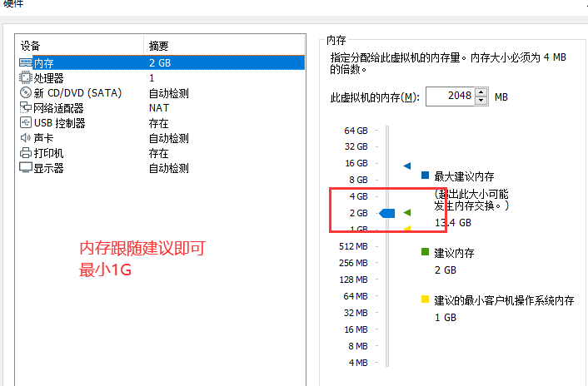The height and width of the screenshot is (386, 588).
Task: Click the blue 最大建议内存 legend square
Action: coord(425,176)
